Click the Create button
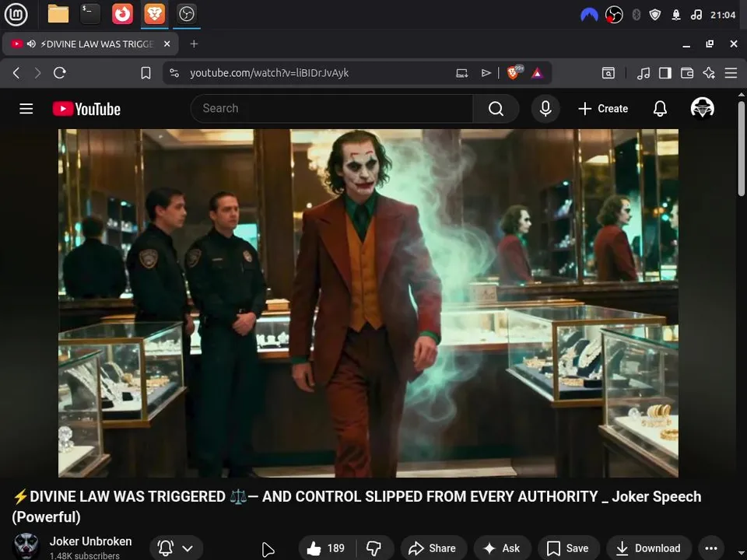The image size is (747, 560). tap(603, 109)
